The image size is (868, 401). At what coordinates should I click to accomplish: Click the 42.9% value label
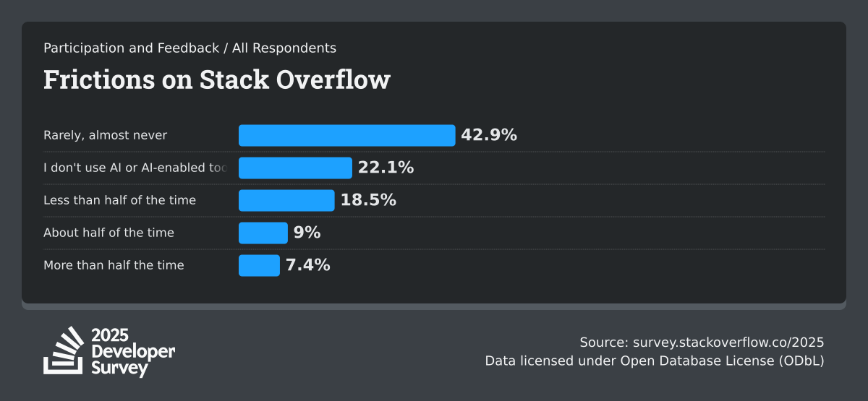(x=489, y=135)
